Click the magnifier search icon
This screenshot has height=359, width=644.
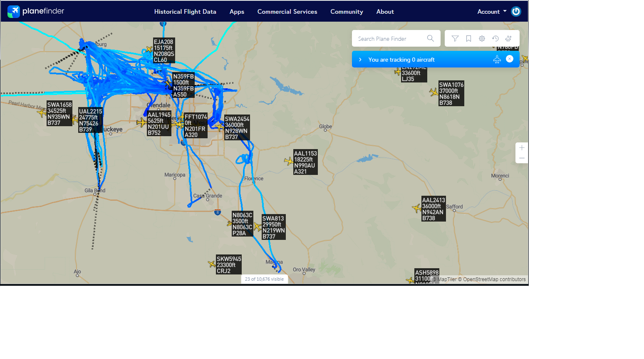tap(431, 38)
